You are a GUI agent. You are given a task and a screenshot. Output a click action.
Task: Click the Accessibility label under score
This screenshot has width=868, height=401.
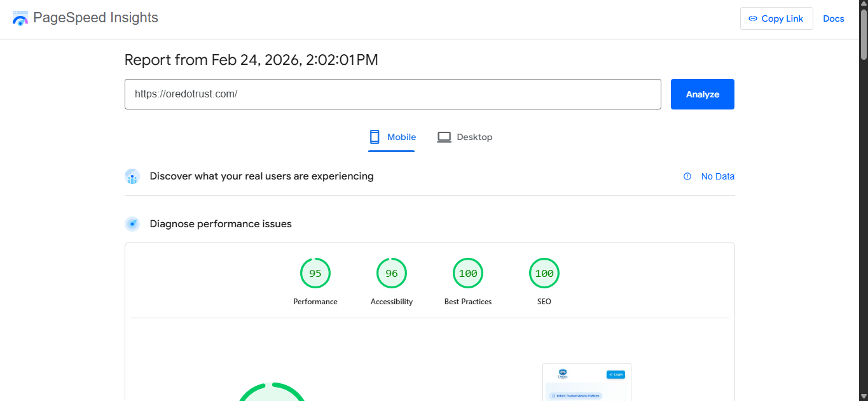[x=392, y=302]
